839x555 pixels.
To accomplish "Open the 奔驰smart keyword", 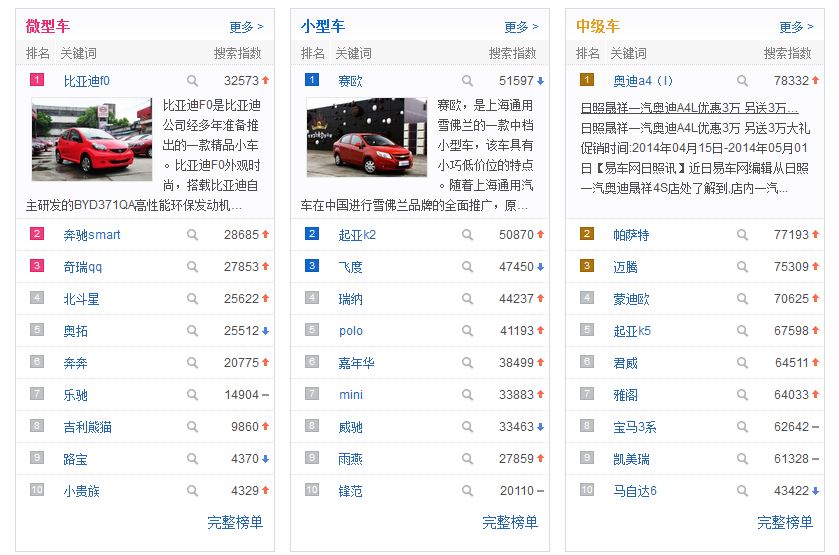I will (x=92, y=235).
